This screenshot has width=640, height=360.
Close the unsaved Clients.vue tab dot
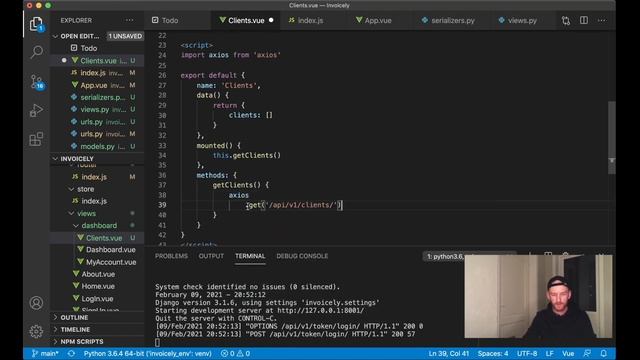[271, 20]
